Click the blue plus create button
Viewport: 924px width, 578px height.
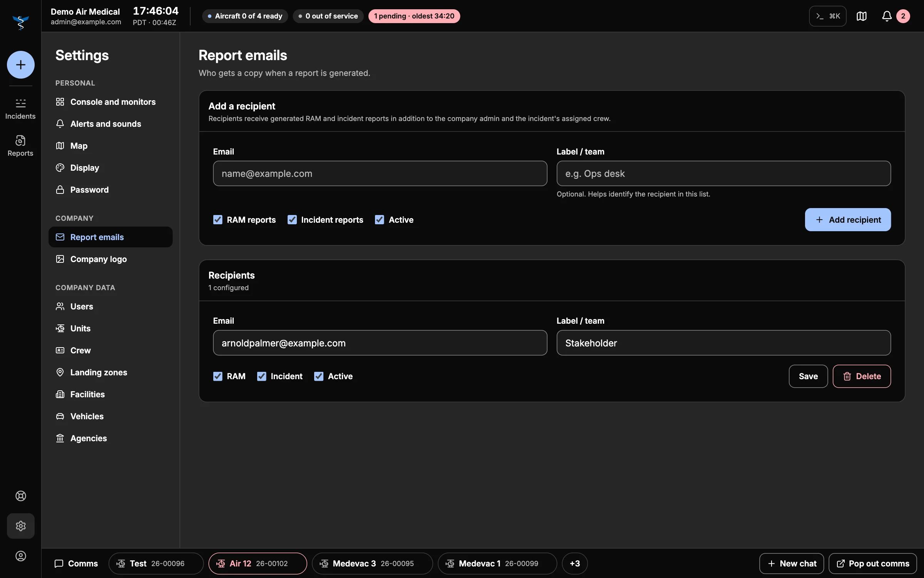[x=21, y=65]
